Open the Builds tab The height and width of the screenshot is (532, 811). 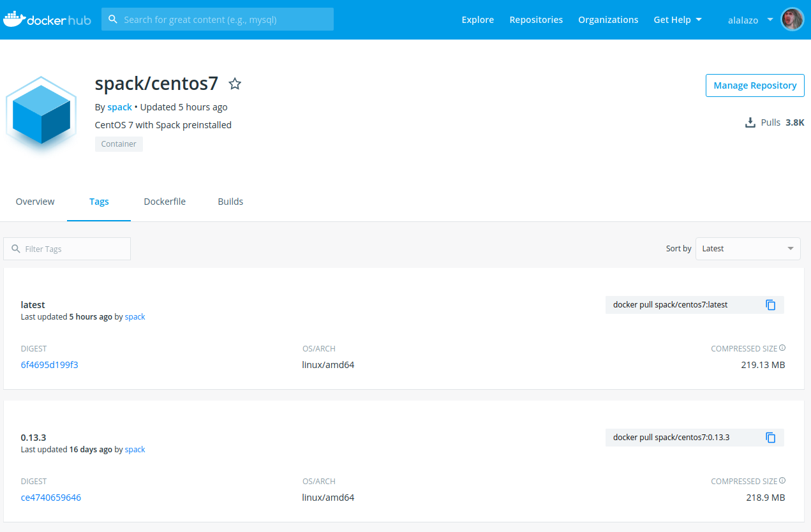[x=230, y=202]
